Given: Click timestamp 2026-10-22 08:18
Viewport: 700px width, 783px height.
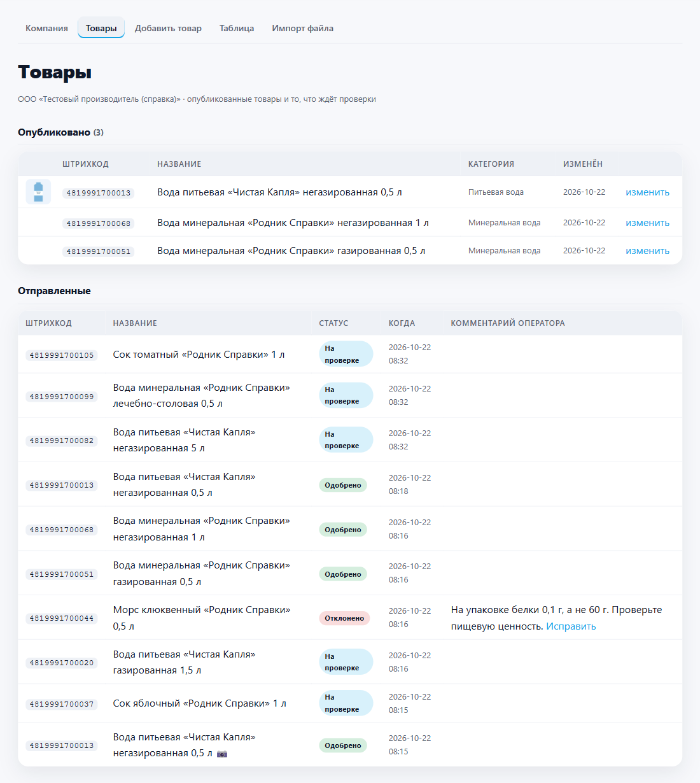Looking at the screenshot, I should pos(410,484).
